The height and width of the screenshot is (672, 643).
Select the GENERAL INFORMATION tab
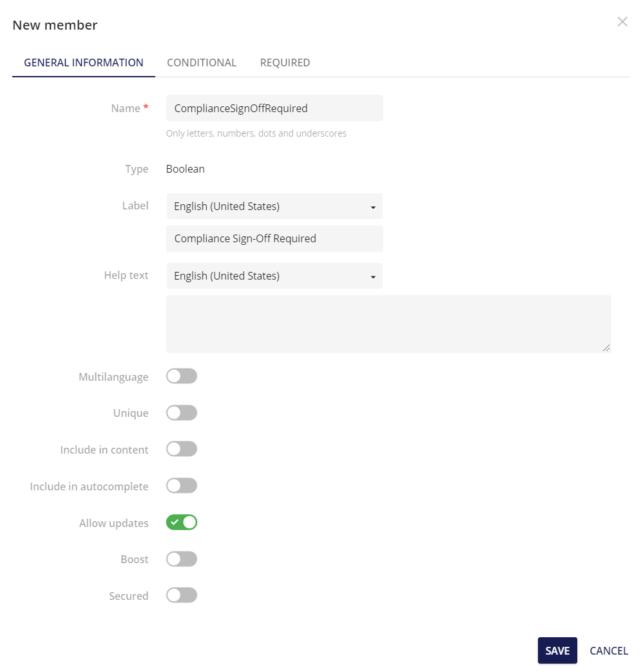pos(83,62)
